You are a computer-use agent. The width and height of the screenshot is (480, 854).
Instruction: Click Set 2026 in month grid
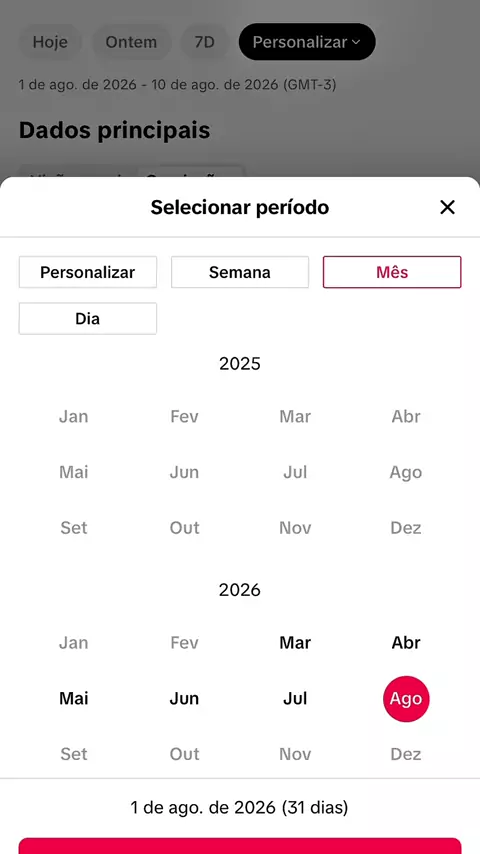pos(74,754)
